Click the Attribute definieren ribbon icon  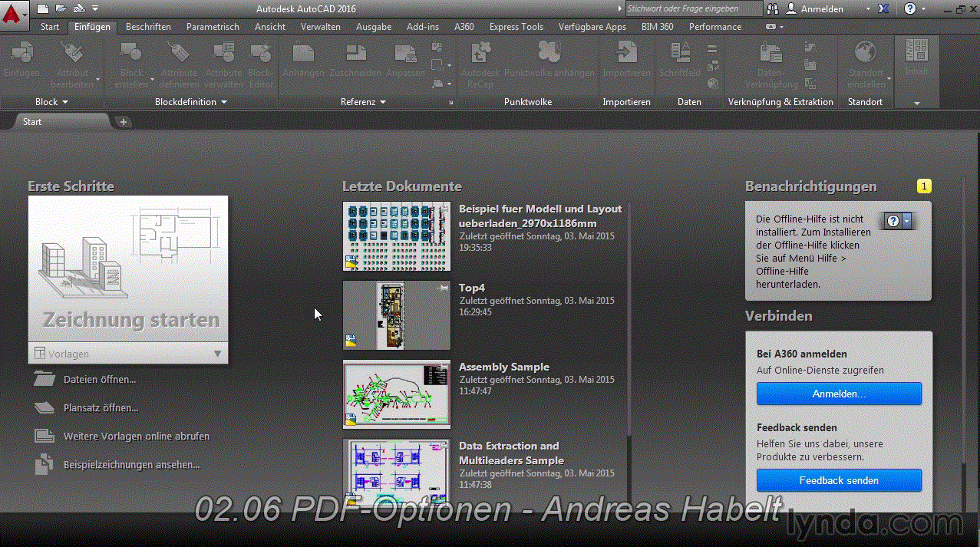[x=179, y=53]
